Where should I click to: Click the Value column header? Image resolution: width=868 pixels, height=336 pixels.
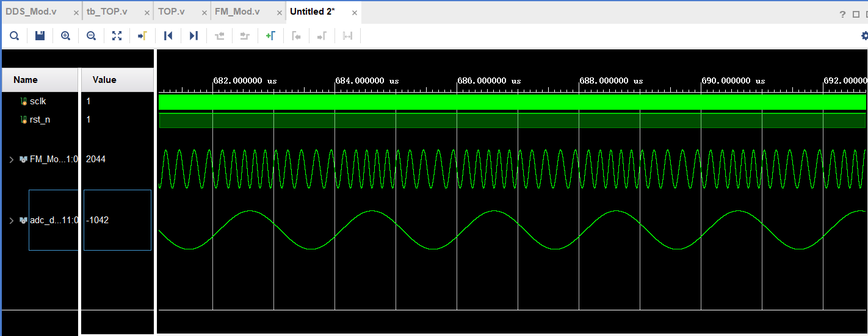tap(104, 80)
